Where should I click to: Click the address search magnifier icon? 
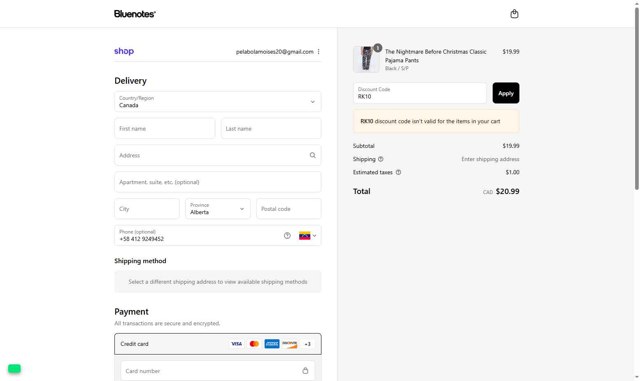[313, 155]
